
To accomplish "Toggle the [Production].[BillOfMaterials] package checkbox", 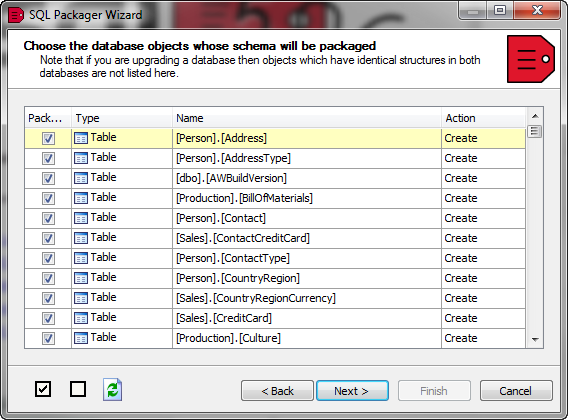I will pos(49,198).
